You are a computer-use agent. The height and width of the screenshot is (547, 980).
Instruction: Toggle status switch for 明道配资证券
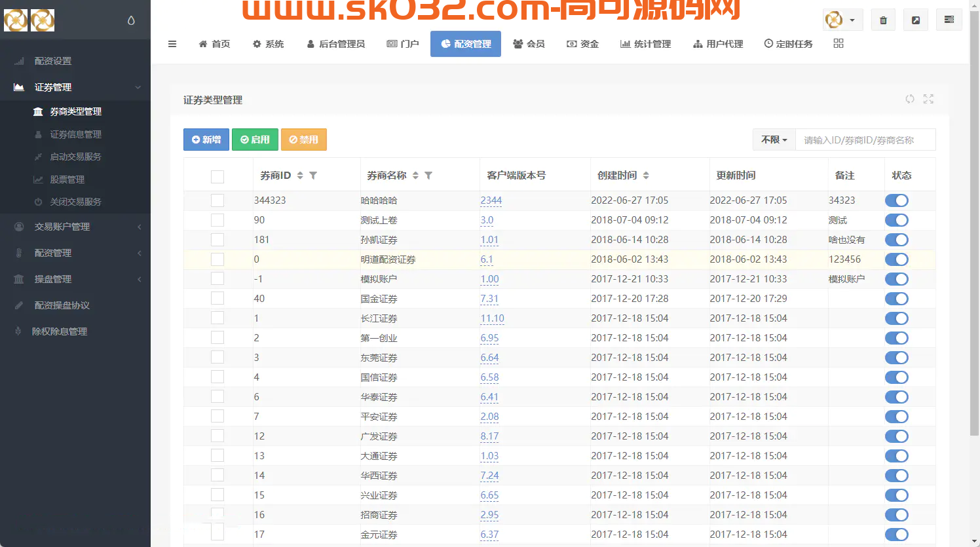click(896, 259)
